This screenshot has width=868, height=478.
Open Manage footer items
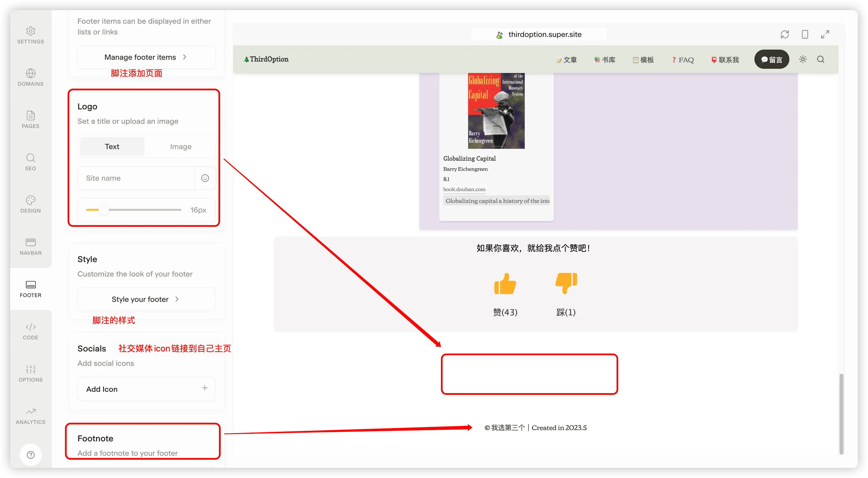tap(146, 57)
